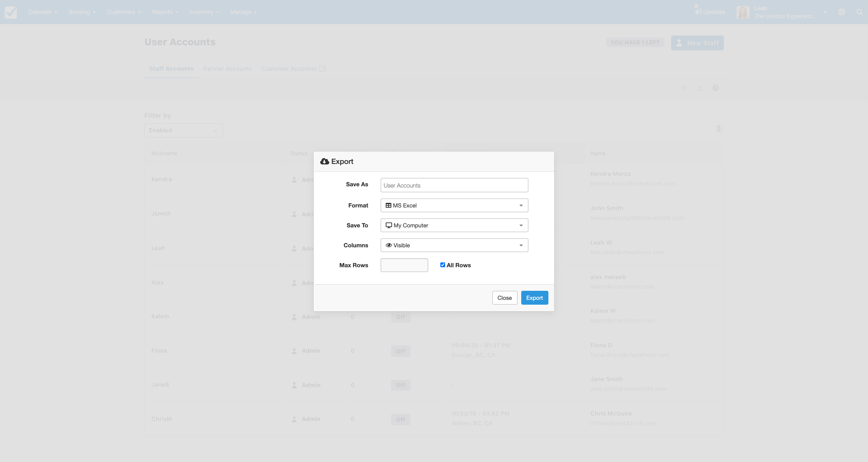
Task: Open the Customers menu
Action: click(124, 12)
